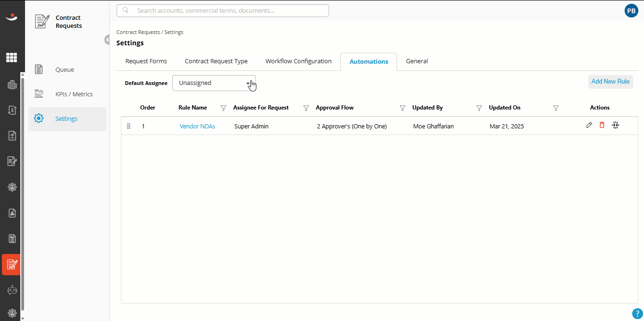Viewport: 644px width, 321px height.
Task: Open Settings in the sidebar
Action: [x=67, y=119]
